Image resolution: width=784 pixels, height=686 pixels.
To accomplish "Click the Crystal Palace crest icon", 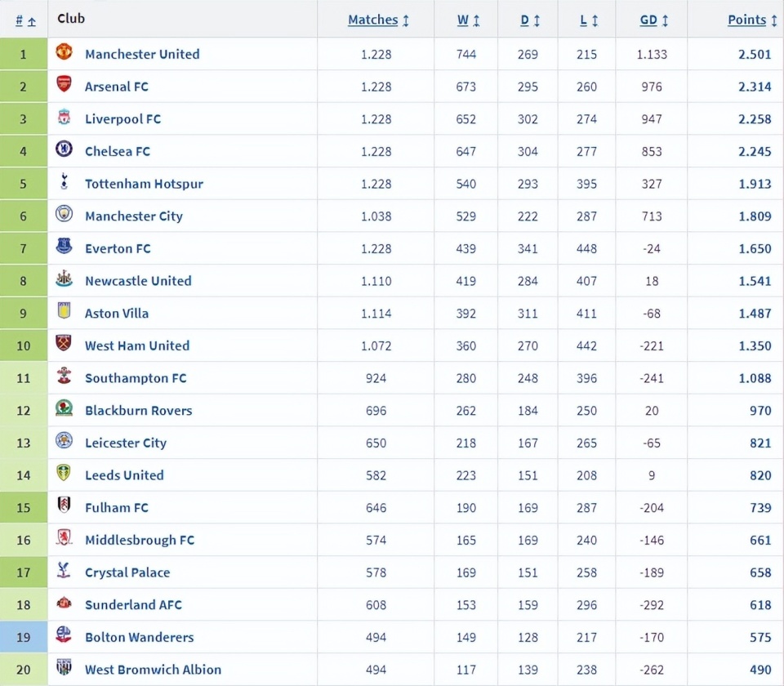I will tap(64, 571).
